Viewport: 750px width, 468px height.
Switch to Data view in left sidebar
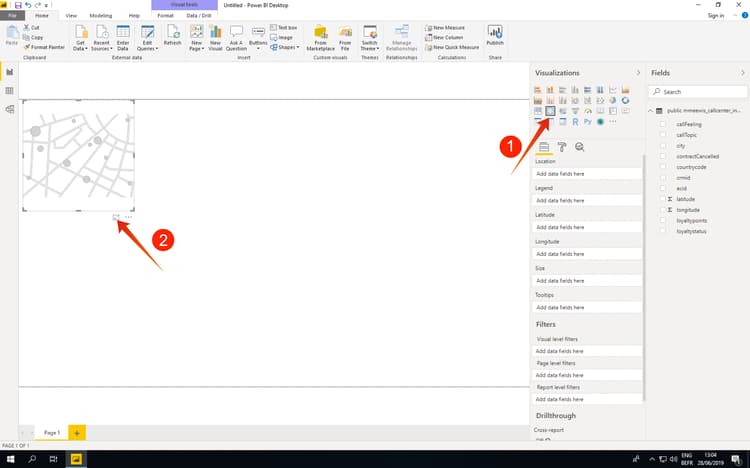[10, 90]
